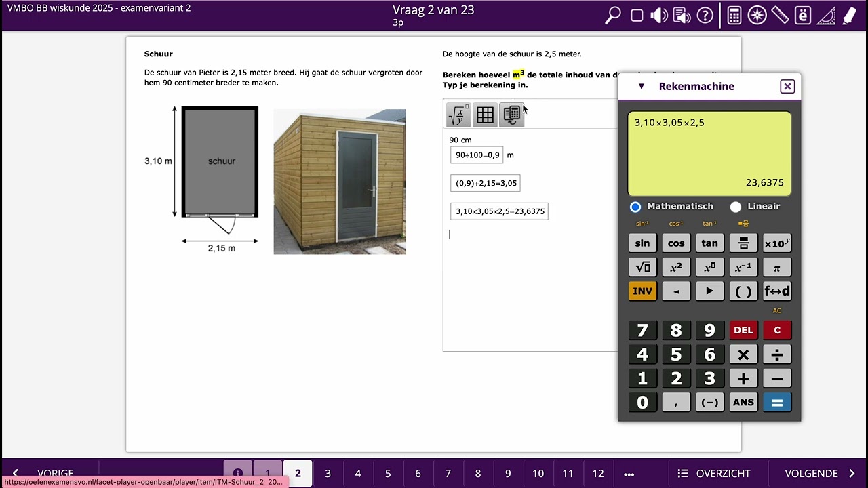
Task: Insert a table in the answer editor
Action: tap(486, 115)
